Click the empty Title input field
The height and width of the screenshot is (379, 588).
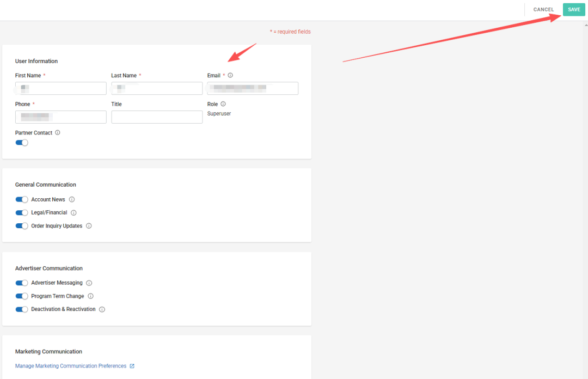click(x=157, y=117)
